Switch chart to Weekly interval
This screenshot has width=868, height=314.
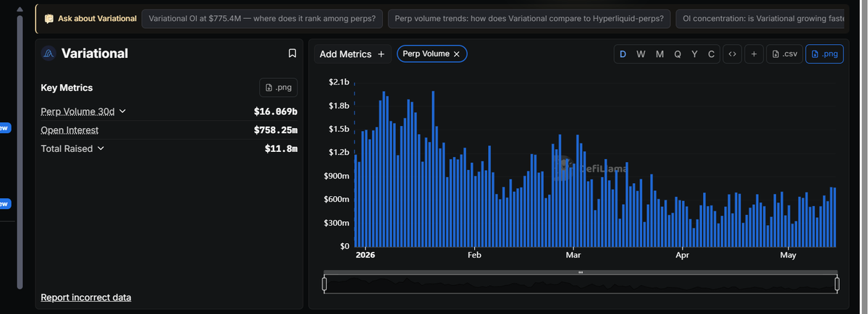(641, 54)
